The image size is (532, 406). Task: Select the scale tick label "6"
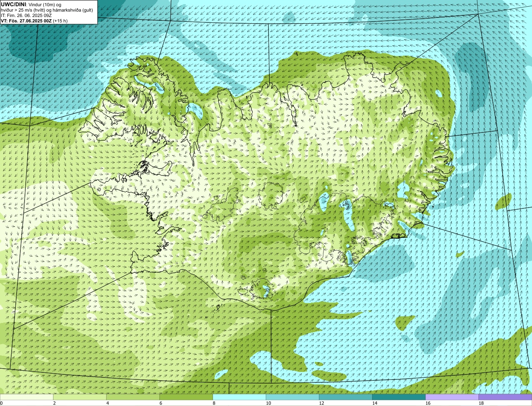click(160, 403)
